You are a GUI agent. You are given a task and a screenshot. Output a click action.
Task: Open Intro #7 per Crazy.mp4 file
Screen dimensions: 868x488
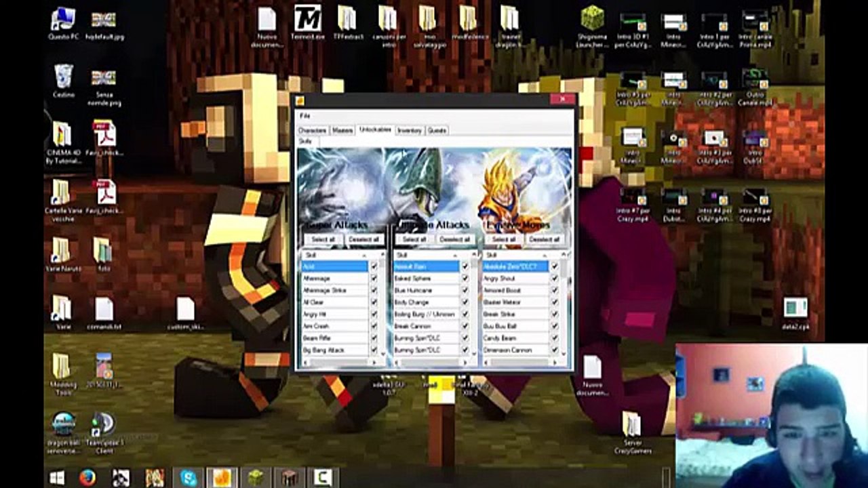click(633, 205)
